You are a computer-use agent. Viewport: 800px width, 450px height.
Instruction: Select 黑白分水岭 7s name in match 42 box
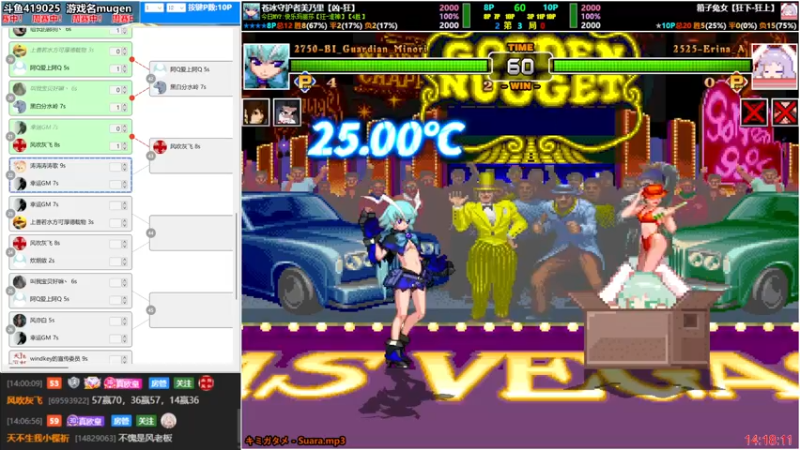pyautogui.click(x=188, y=87)
